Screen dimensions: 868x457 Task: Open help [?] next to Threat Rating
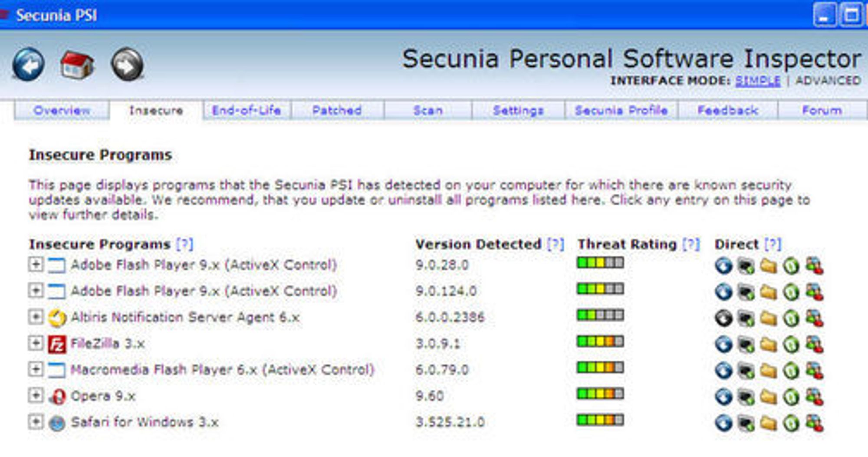[x=691, y=244]
